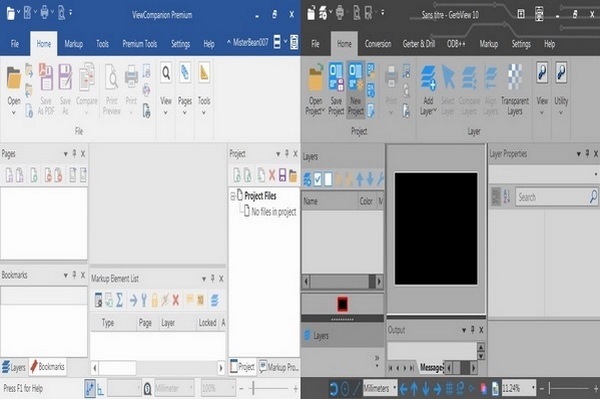Image resolution: width=600 pixels, height=400 pixels.
Task: Click Save As PDF in ViewCompanion
Action: pos(46,90)
